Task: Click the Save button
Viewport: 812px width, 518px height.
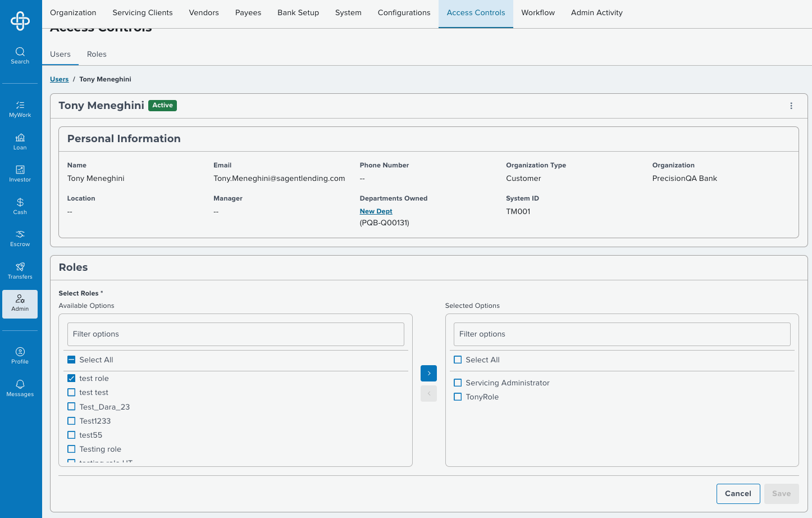Action: pyautogui.click(x=781, y=494)
